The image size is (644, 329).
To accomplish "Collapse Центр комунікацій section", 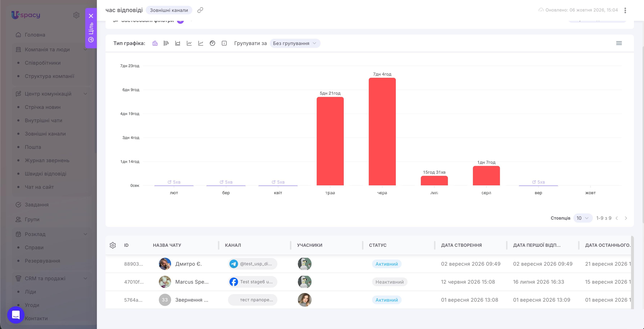I will (85, 94).
